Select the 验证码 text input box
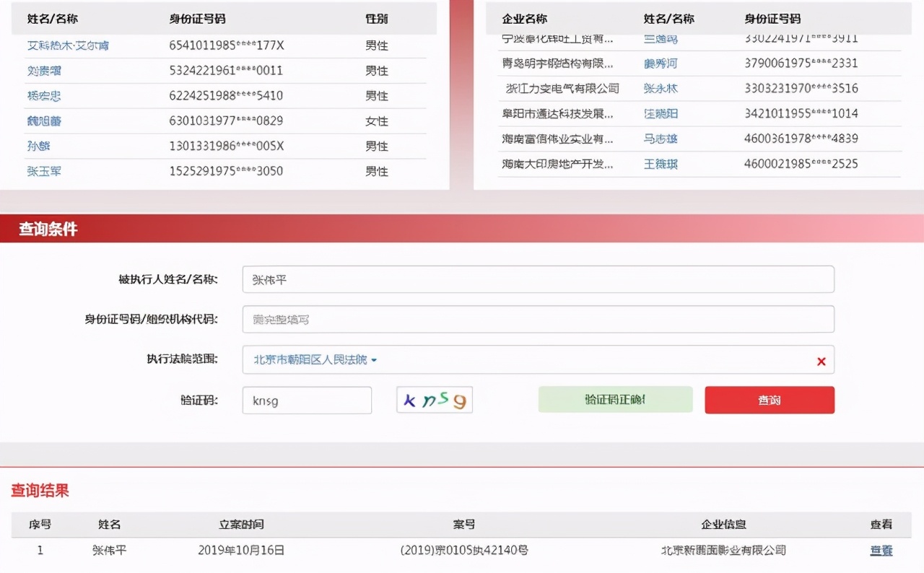This screenshot has height=573, width=924. (x=306, y=400)
